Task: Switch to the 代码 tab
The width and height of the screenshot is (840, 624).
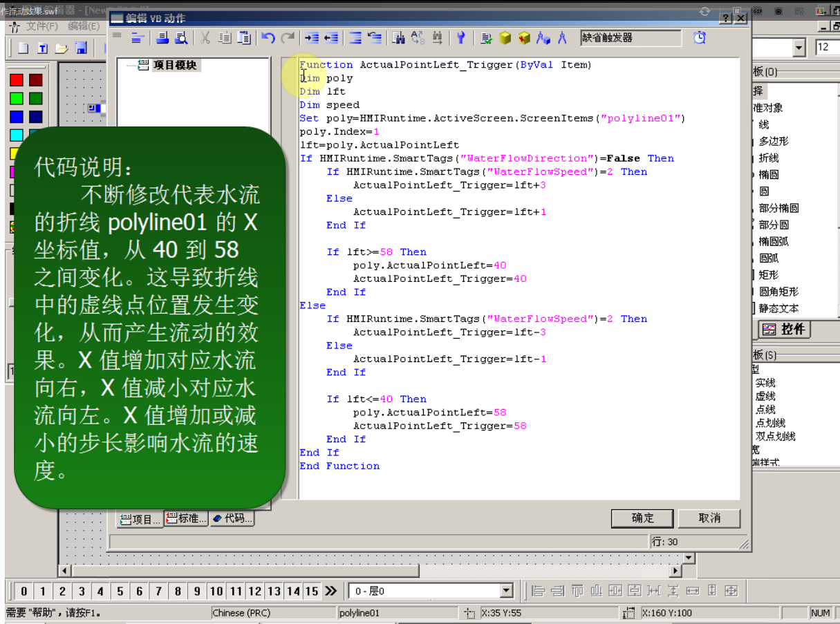Action: tap(232, 518)
